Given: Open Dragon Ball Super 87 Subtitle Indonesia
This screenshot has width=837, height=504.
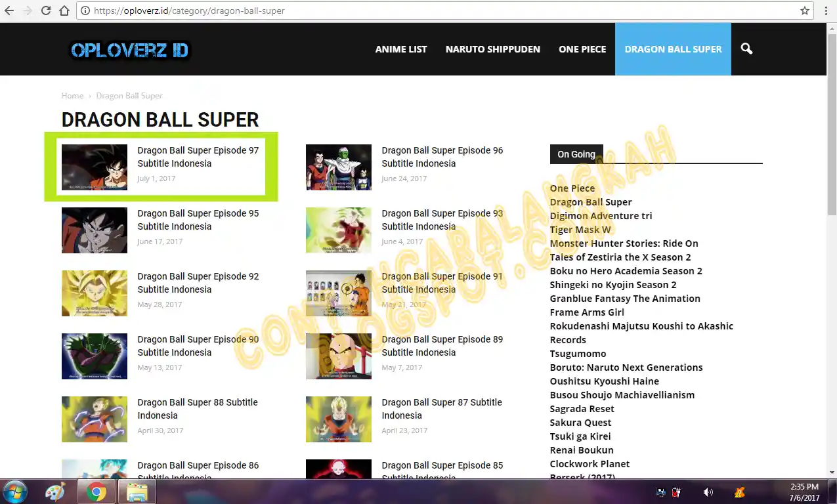Looking at the screenshot, I should pos(442,409).
